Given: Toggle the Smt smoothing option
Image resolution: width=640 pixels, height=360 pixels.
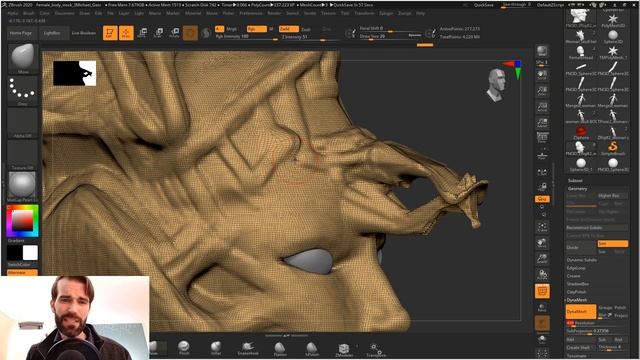Looking at the screenshot, I should [613, 243].
